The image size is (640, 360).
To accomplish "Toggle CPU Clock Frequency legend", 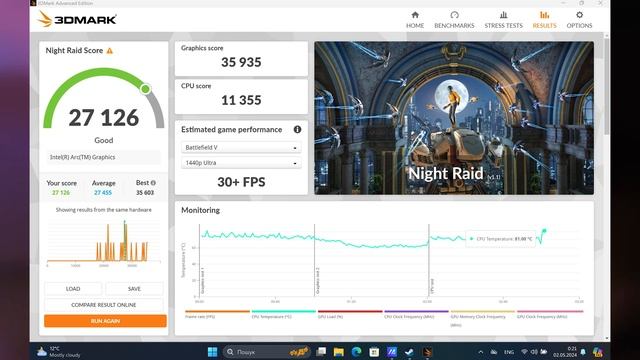I will 416,314.
